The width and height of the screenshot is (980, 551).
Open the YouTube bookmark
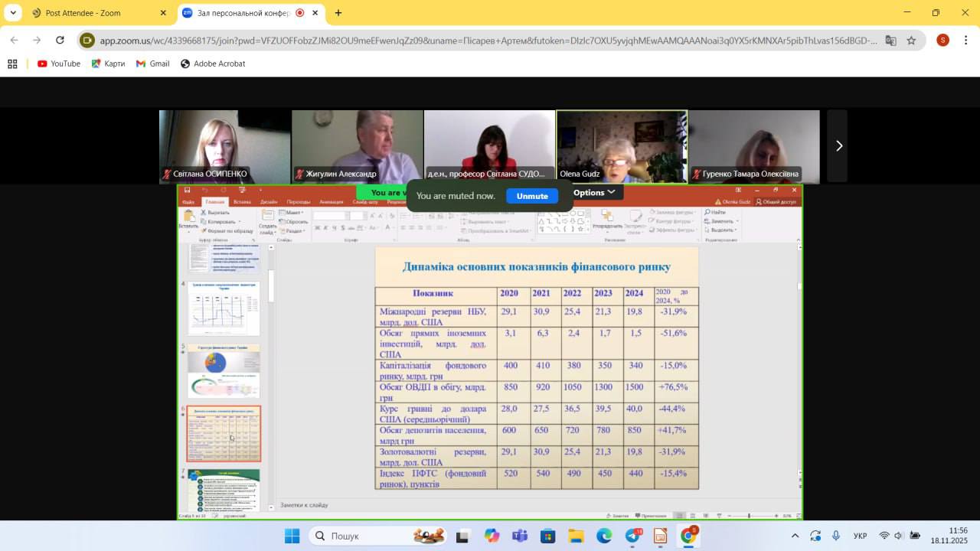click(x=59, y=64)
